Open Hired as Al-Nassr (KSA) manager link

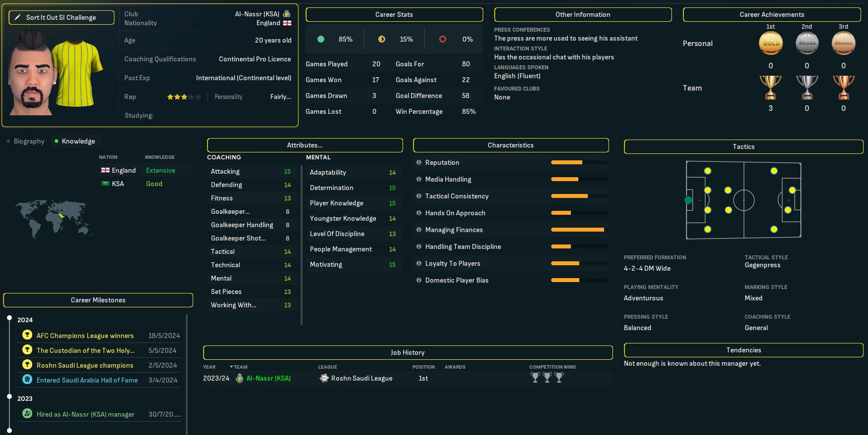click(86, 414)
